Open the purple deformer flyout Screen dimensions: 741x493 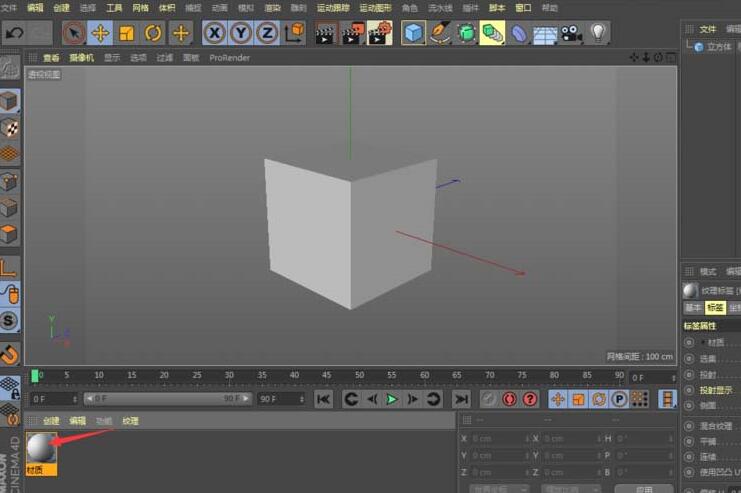pos(518,33)
